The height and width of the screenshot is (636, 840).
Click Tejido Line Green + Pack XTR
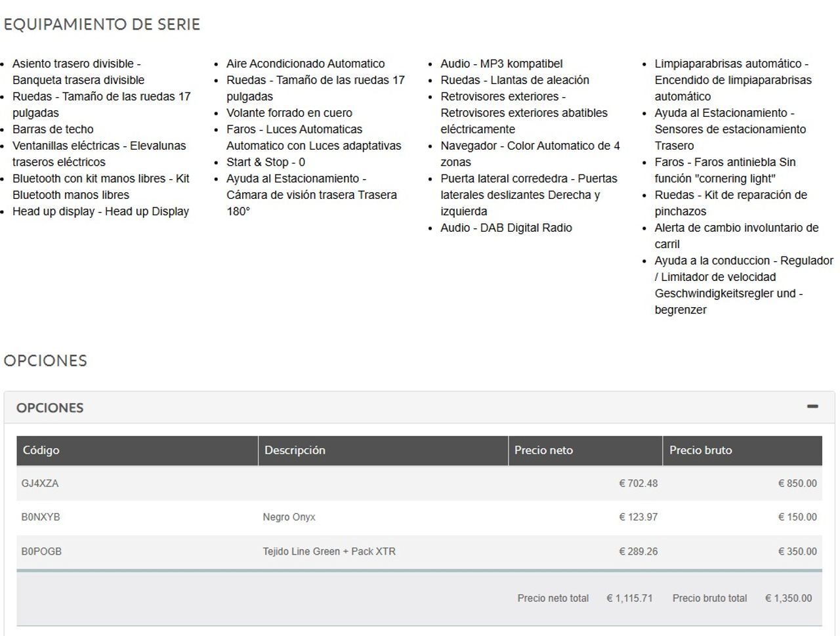tap(329, 551)
